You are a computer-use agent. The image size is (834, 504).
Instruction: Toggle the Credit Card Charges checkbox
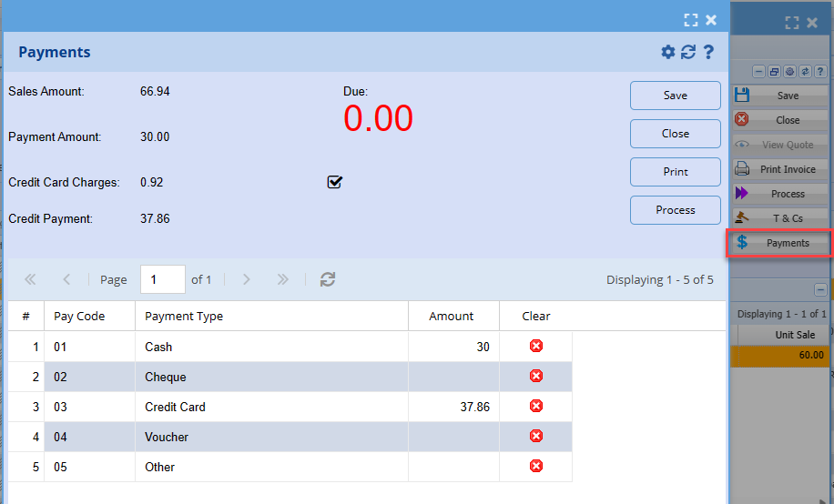334,182
